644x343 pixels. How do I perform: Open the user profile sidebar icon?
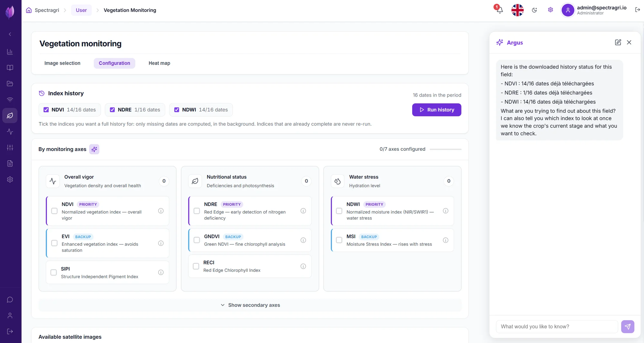[10, 316]
